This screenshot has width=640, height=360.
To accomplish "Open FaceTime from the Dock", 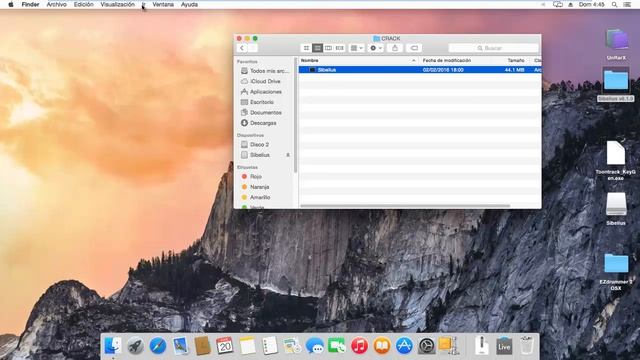I will (x=337, y=346).
